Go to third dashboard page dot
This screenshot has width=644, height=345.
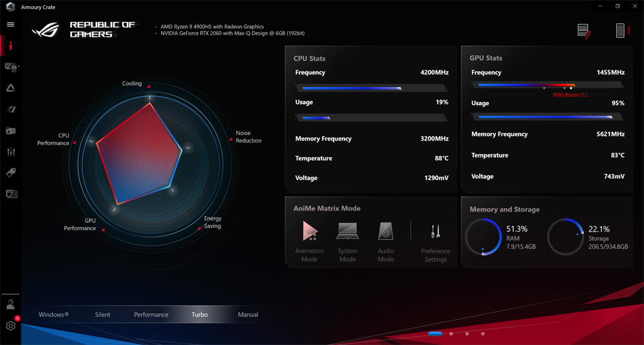tap(466, 333)
